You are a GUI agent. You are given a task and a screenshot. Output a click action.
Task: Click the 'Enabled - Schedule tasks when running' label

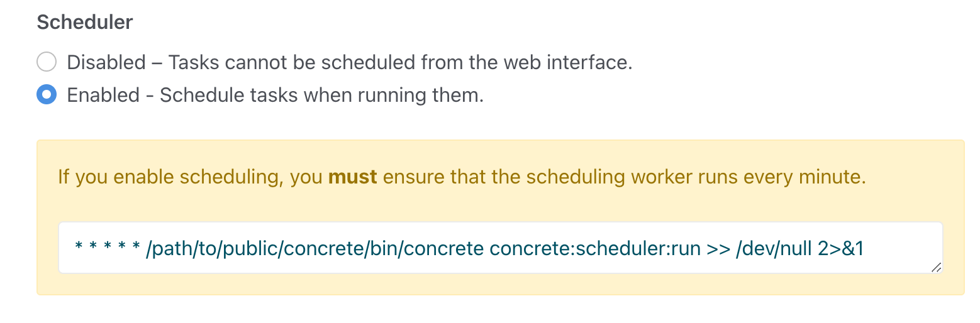[x=276, y=95]
